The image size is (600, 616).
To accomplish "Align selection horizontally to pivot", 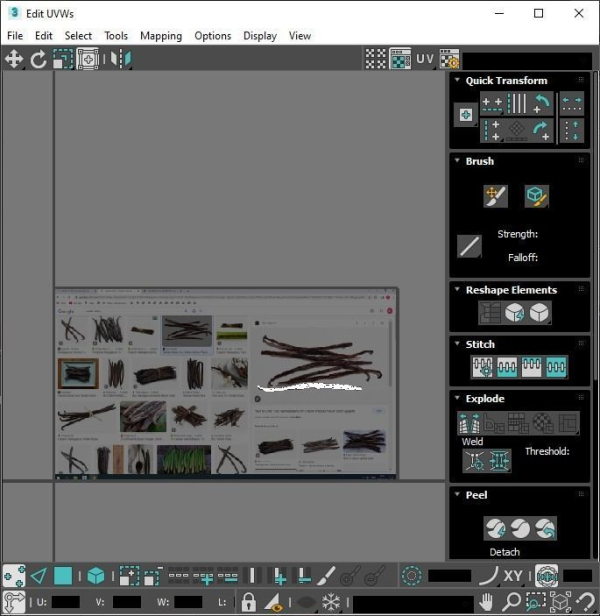I will coord(492,104).
